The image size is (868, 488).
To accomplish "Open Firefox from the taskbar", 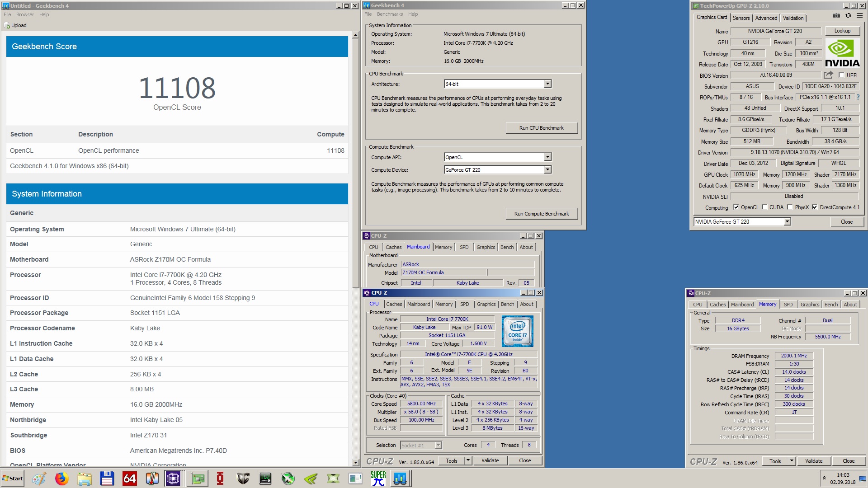I will 61,479.
